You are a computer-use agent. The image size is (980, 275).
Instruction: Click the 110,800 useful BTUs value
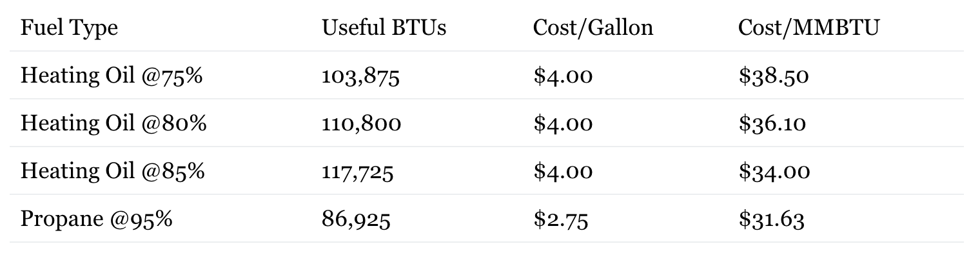pos(361,124)
